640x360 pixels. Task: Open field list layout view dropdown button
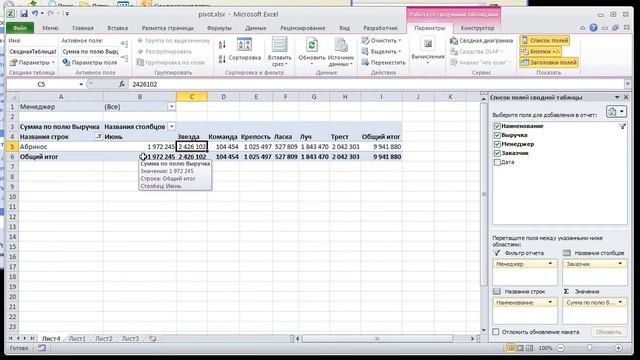pos(616,112)
